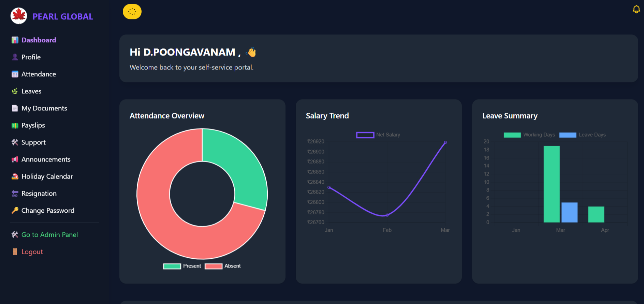Image resolution: width=644 pixels, height=304 pixels.
Task: Click the Change Password key icon
Action: point(15,211)
